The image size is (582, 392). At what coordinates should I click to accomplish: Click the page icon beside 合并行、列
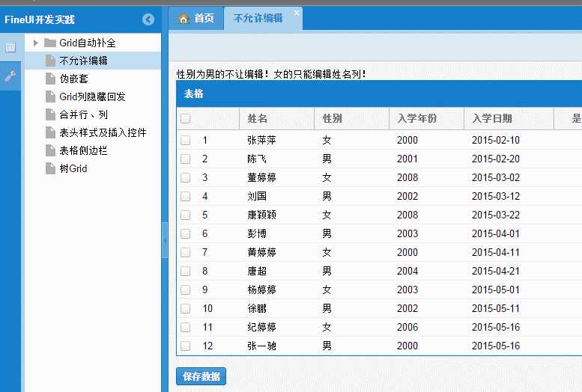click(x=50, y=114)
